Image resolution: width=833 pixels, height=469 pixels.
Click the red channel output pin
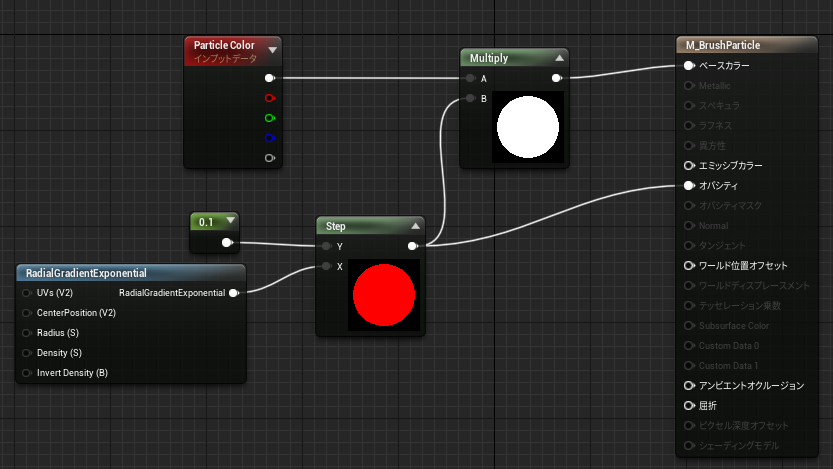[x=269, y=98]
